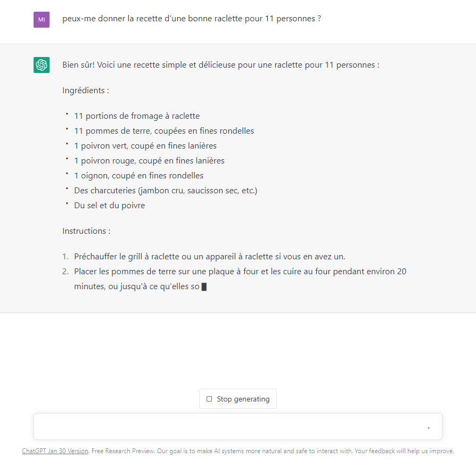
Task: Focus the message input field
Action: click(229, 427)
